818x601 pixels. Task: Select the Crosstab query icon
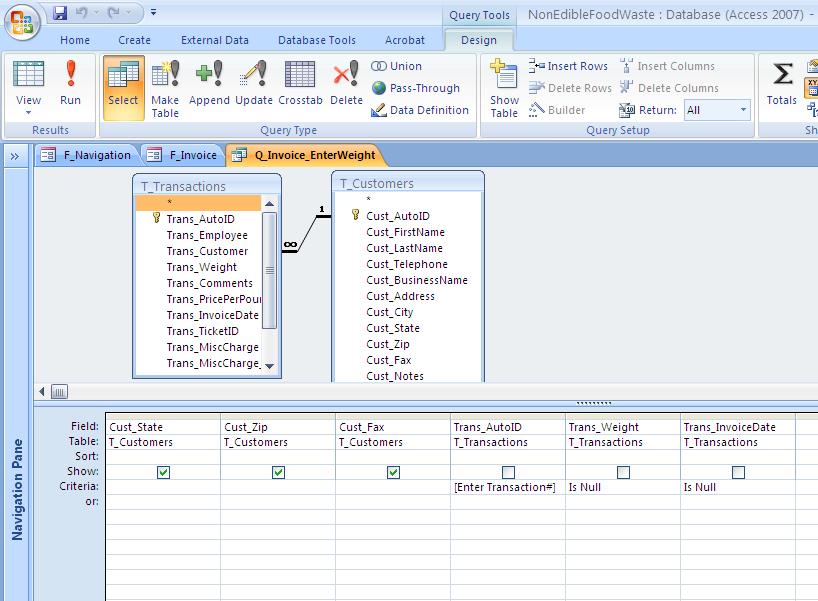[300, 84]
